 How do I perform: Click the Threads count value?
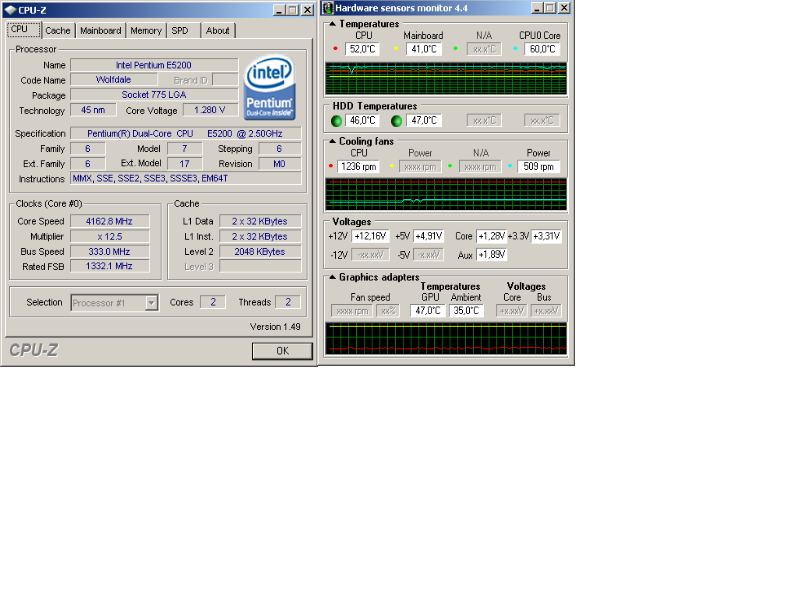(x=288, y=302)
